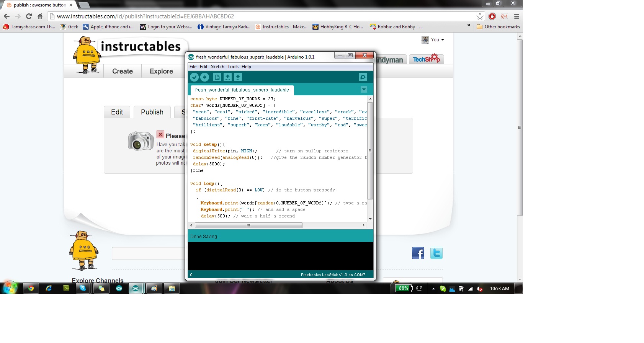Open the Tamiyabase.com bookmark
644x343 pixels.
tap(29, 27)
